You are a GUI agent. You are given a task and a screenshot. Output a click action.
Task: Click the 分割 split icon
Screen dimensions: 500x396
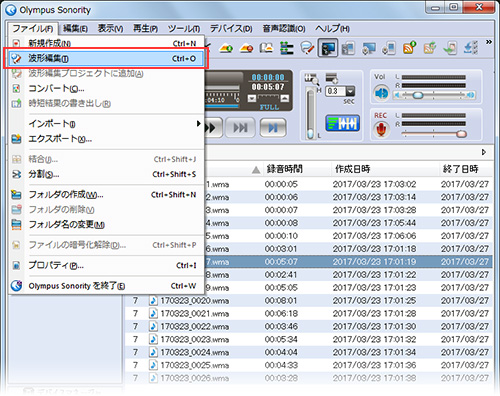click(16, 174)
